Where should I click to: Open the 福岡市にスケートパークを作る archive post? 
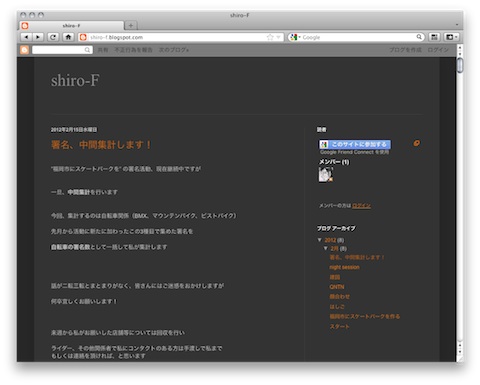[365, 316]
